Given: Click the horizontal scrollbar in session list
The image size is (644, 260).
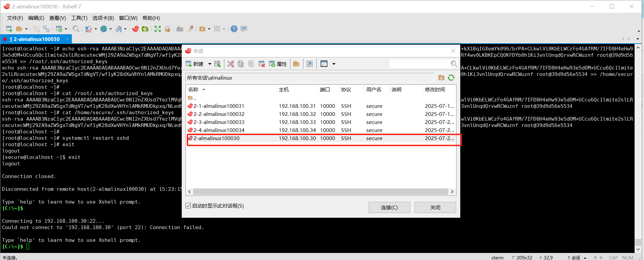Looking at the screenshot, I should tap(321, 191).
